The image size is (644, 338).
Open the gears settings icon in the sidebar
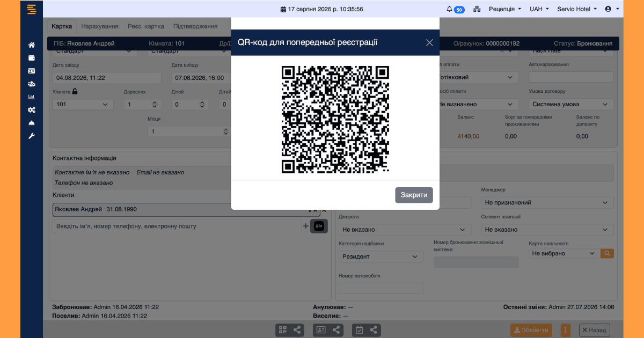32,110
